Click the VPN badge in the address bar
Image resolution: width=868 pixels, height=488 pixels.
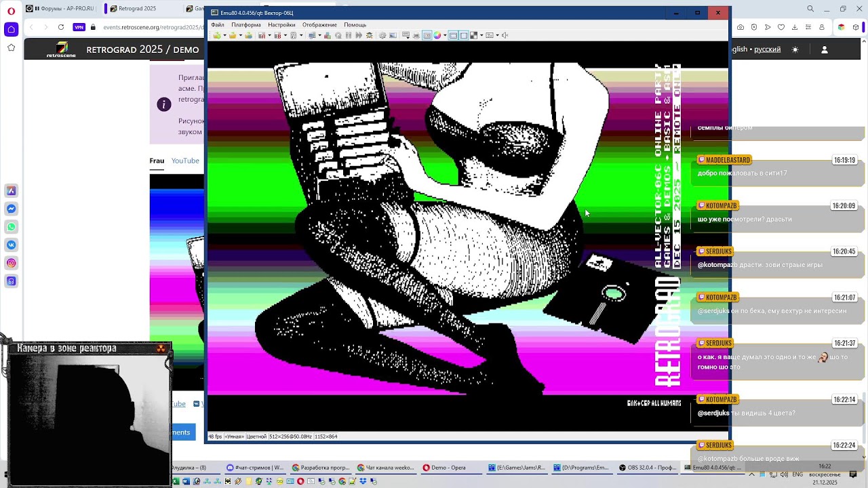pos(79,27)
